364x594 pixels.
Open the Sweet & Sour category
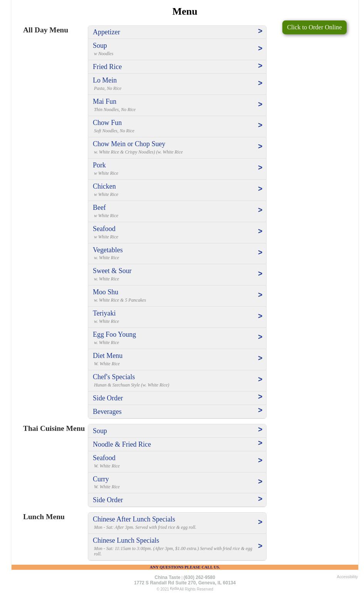pyautogui.click(x=177, y=274)
